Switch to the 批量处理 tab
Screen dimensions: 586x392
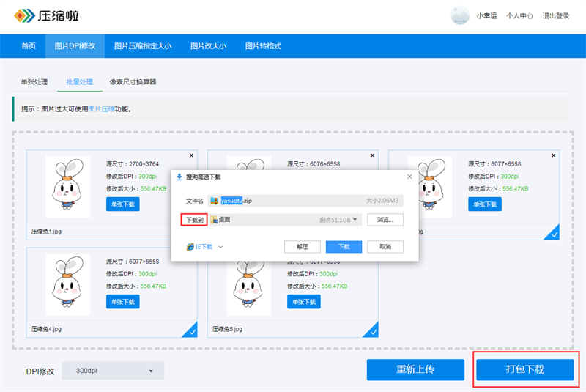[80, 82]
